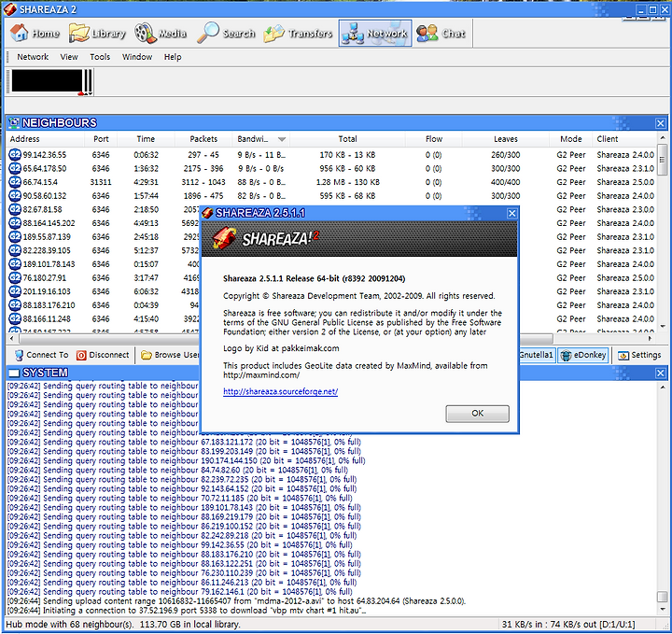The image size is (672, 634).
Task: Open the Home view
Action: coord(35,33)
